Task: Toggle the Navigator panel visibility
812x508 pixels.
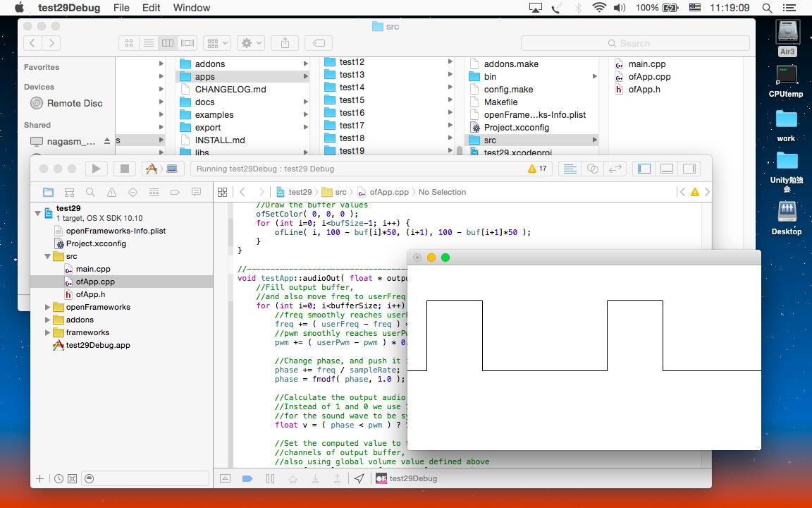Action: pyautogui.click(x=644, y=169)
